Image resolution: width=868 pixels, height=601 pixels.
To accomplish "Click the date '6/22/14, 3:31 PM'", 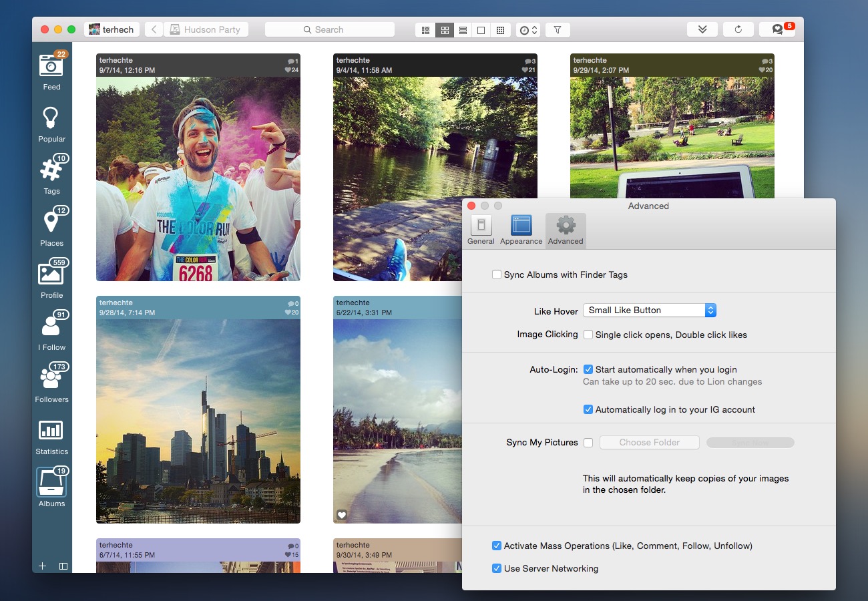I will 364,313.
